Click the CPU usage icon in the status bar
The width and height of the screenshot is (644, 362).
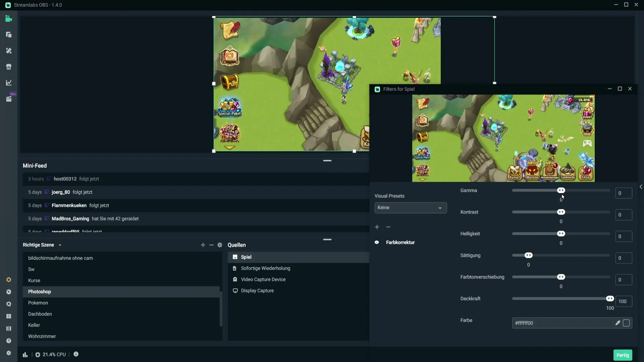[x=38, y=355]
